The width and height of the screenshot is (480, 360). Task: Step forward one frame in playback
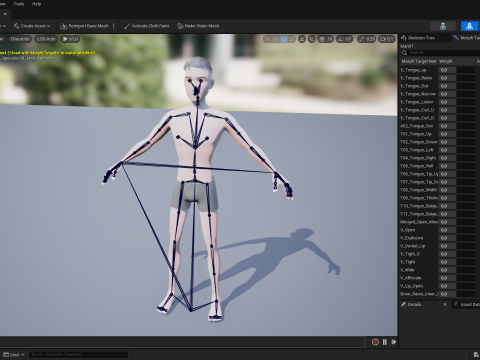(x=394, y=342)
